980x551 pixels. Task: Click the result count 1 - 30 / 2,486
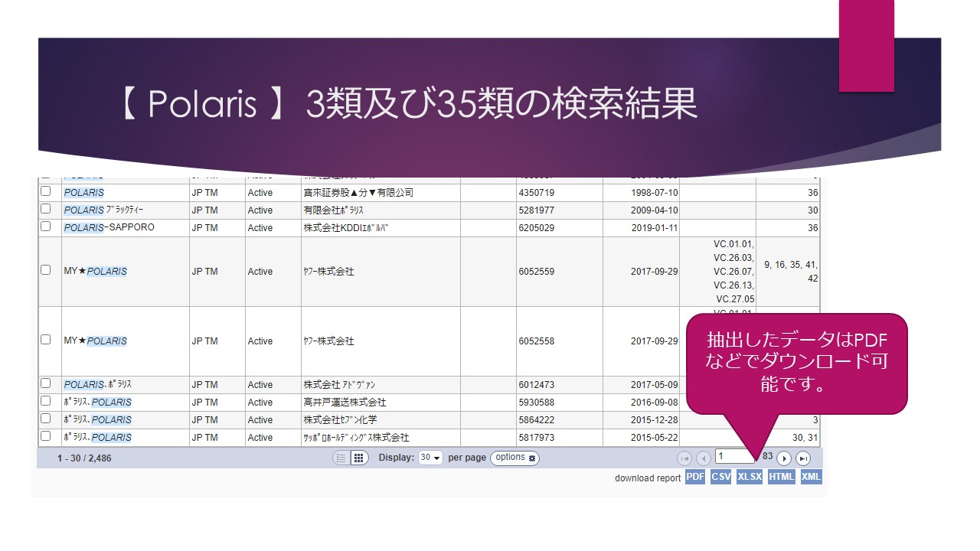[x=84, y=458]
